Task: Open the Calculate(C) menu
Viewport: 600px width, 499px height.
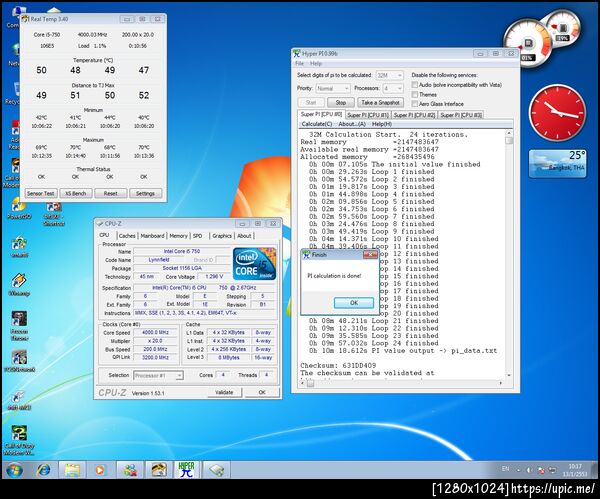Action: [316, 124]
